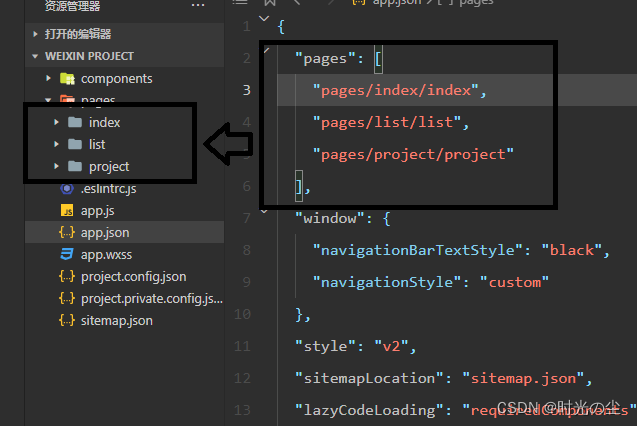Click the components folder icon
The height and width of the screenshot is (426, 637).
pos(67,78)
